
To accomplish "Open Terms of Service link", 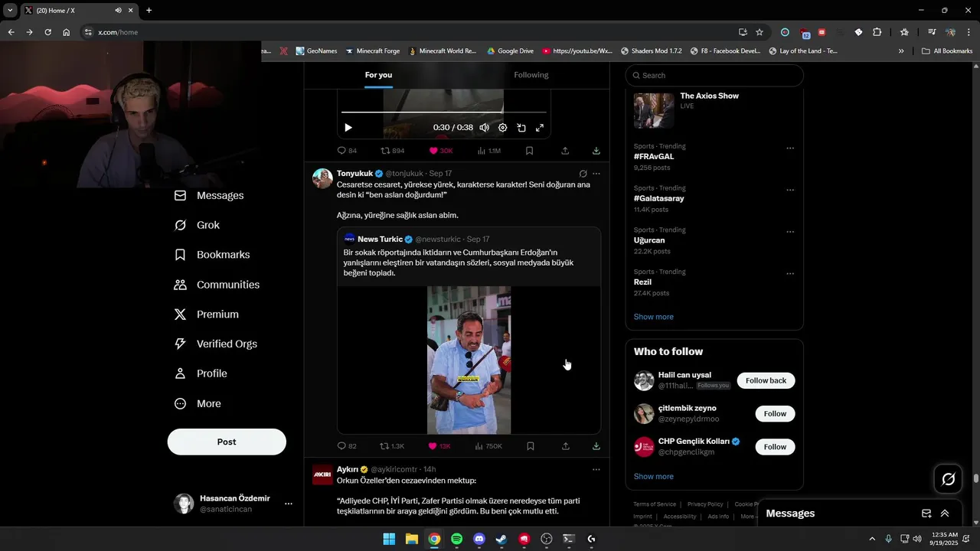I will 655,504.
